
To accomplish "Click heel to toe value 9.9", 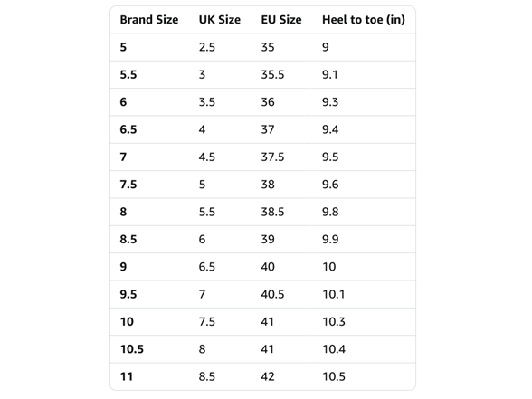I will (330, 240).
